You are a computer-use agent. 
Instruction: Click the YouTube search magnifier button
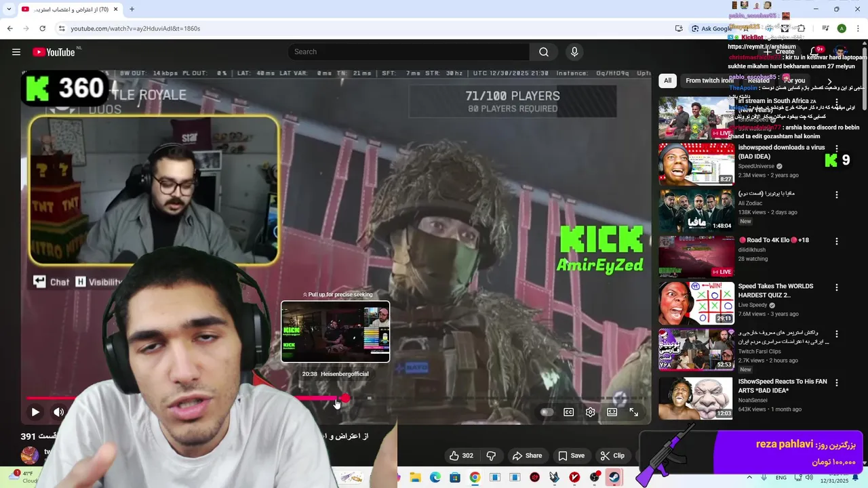point(543,52)
